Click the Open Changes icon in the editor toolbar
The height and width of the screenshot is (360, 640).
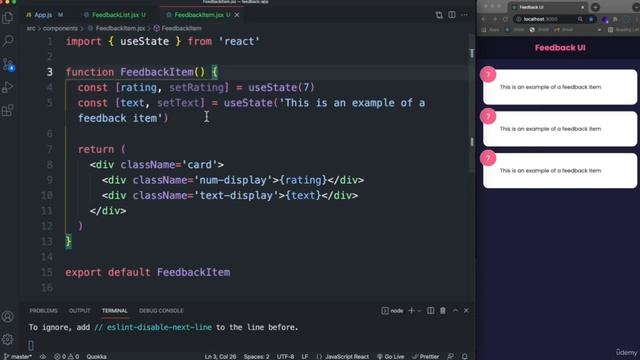(x=439, y=15)
